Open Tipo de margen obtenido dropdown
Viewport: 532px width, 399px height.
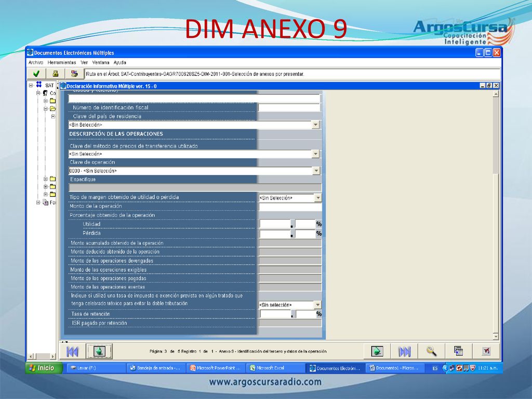click(x=318, y=197)
